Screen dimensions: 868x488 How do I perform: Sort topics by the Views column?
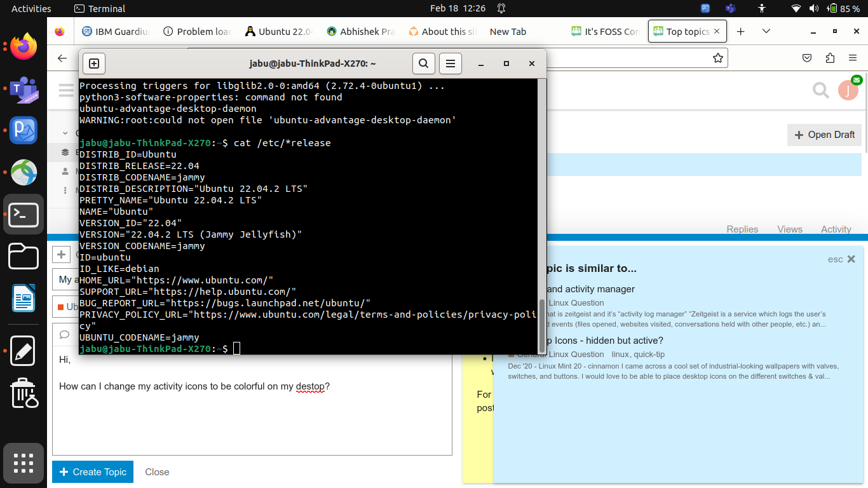[x=790, y=229]
